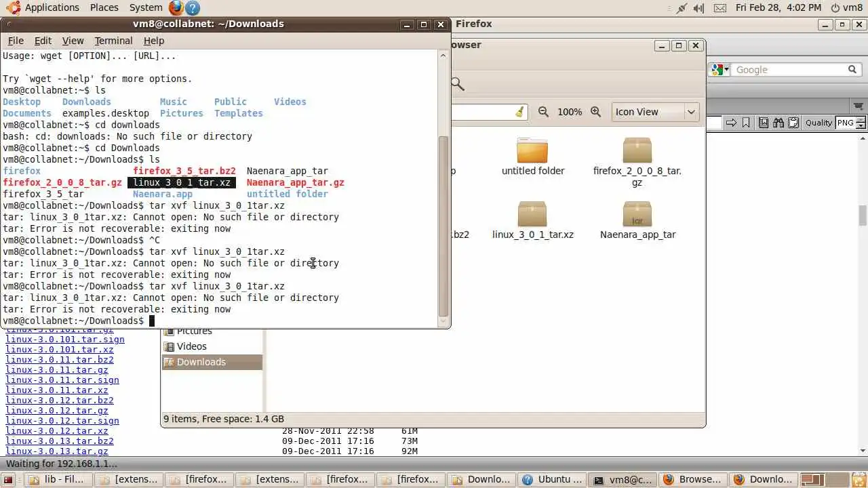Clear the location bar with broom icon
Image resolution: width=868 pixels, height=488 pixels.
click(x=519, y=112)
